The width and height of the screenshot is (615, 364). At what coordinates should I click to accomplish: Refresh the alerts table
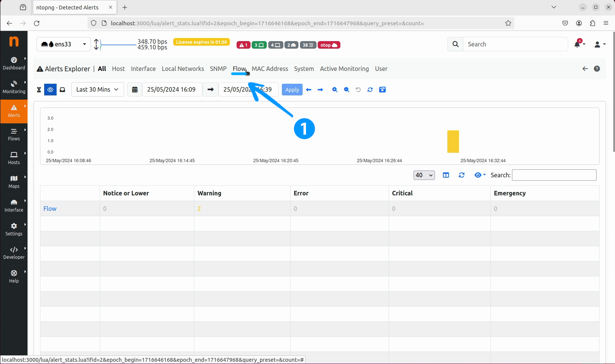(461, 175)
